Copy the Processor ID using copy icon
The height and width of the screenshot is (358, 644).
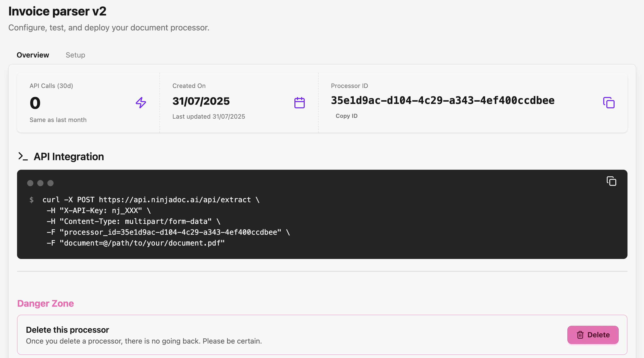[609, 103]
